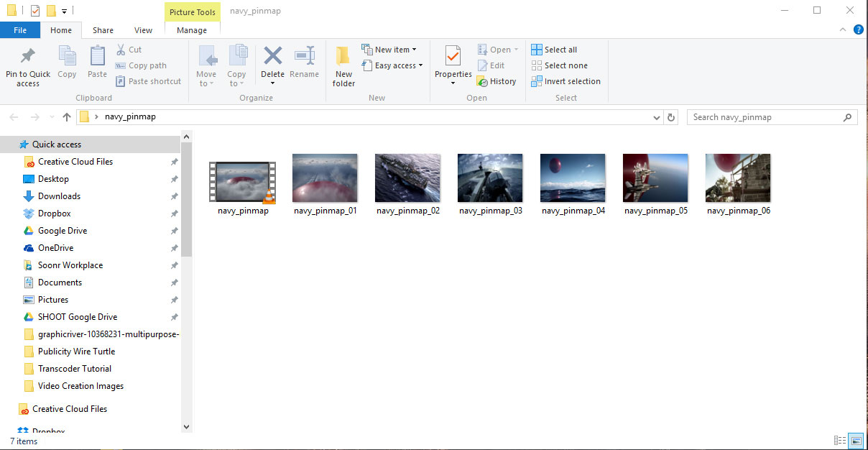
Task: Open the Move to menu
Action: click(206, 66)
